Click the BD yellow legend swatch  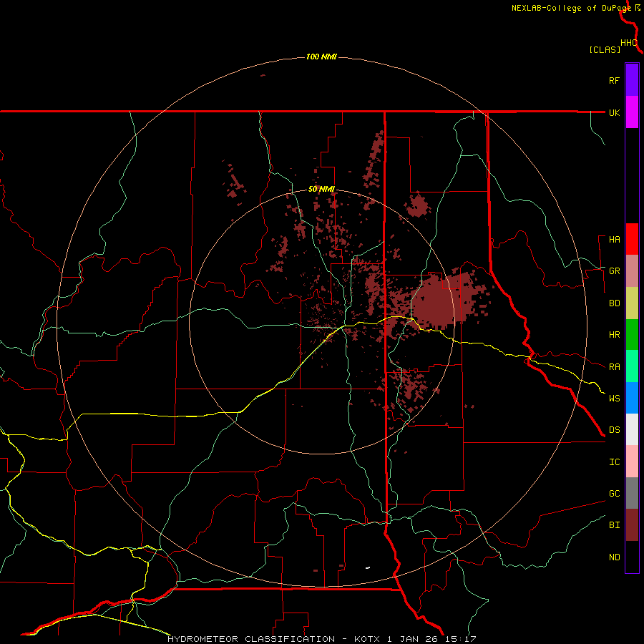pos(632,303)
